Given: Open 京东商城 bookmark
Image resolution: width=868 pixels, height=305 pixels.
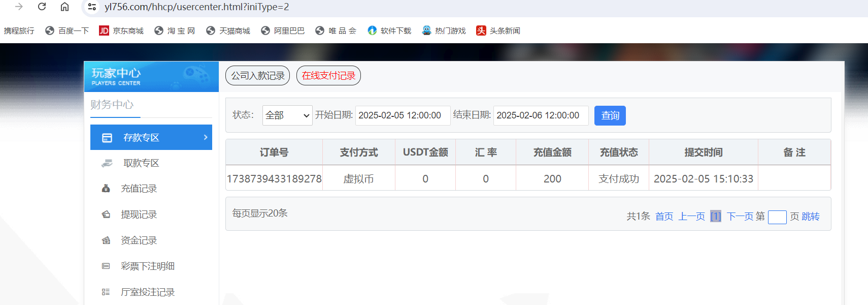Looking at the screenshot, I should click(121, 30).
